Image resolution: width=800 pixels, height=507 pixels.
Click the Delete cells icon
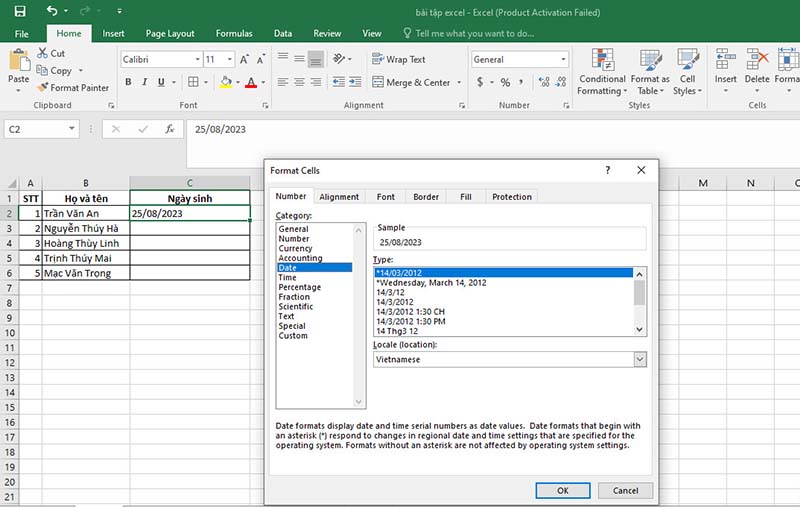[757, 59]
